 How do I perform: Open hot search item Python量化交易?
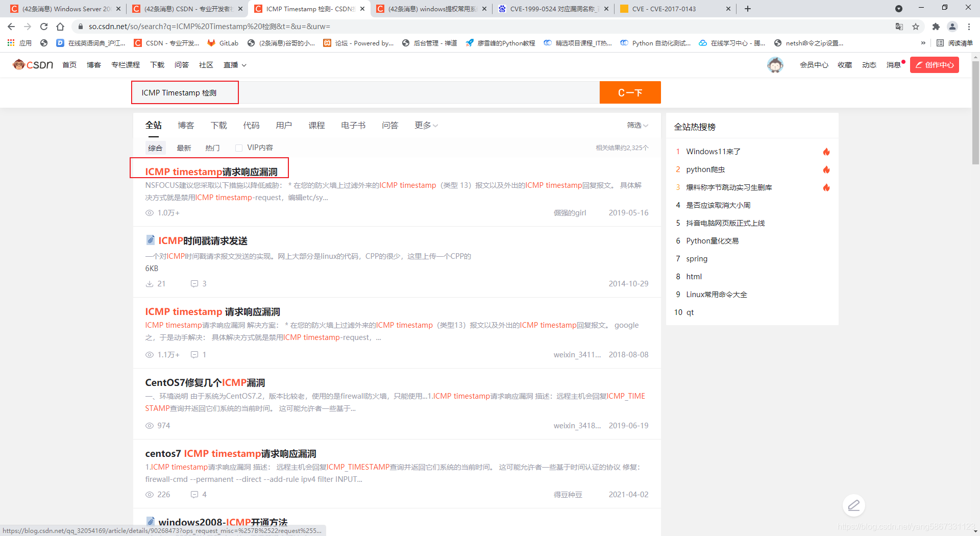click(x=713, y=241)
